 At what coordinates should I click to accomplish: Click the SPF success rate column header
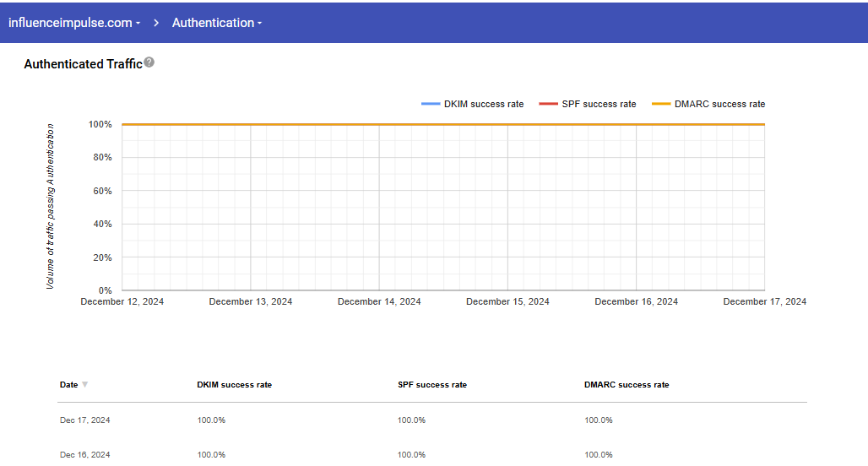(431, 385)
